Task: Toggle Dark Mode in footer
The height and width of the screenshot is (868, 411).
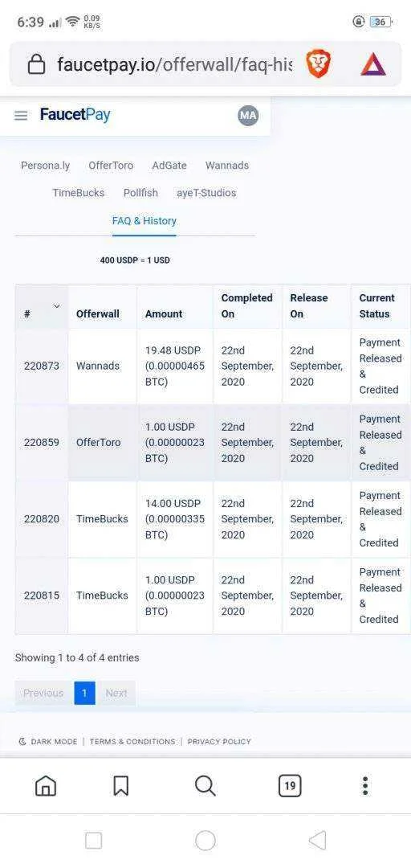Action: (48, 741)
